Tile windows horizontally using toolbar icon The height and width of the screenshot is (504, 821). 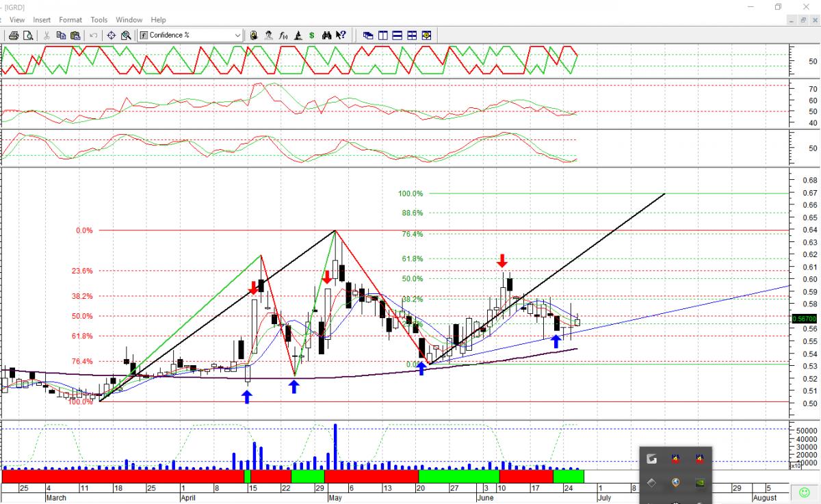click(398, 35)
